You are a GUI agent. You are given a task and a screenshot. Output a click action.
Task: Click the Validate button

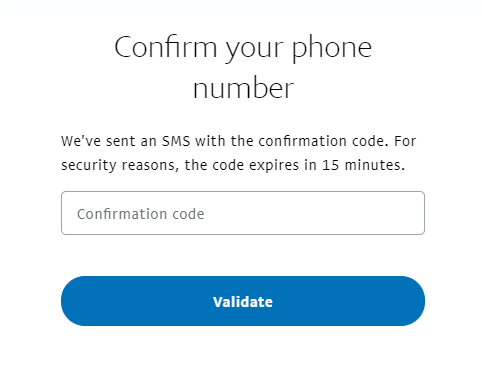coord(243,301)
